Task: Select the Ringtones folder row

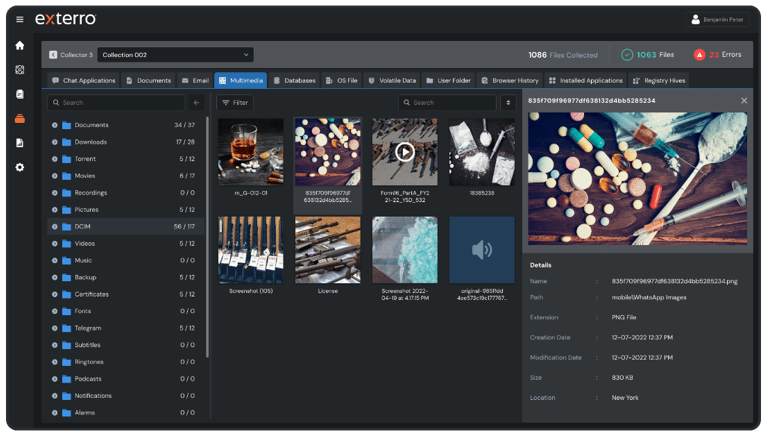Action: click(125, 362)
